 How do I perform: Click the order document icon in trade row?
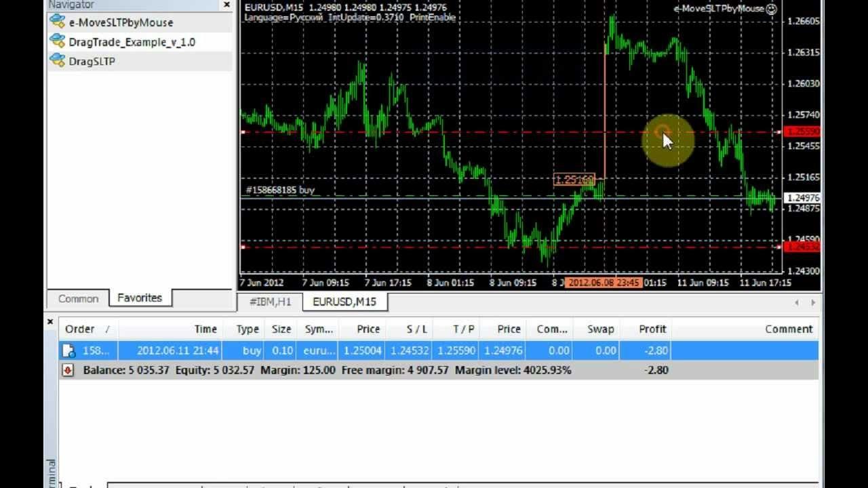coord(68,350)
